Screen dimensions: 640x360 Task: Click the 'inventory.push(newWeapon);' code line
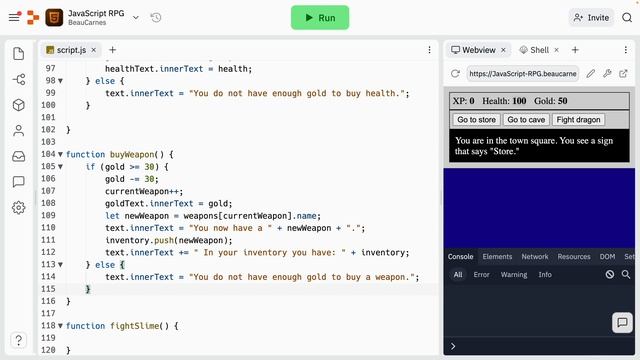[x=169, y=240]
